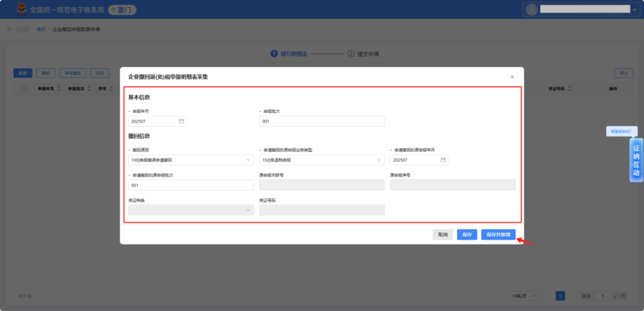Go to next page arrow
644x311 pixels.
572,296
